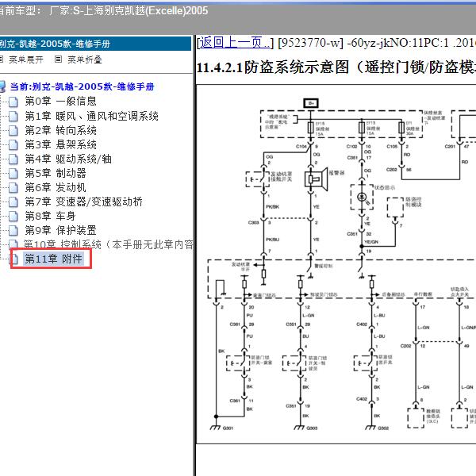Screen dimensions: 476x476
Task: Expand all menus with 菜单展开
Action: tap(26, 59)
